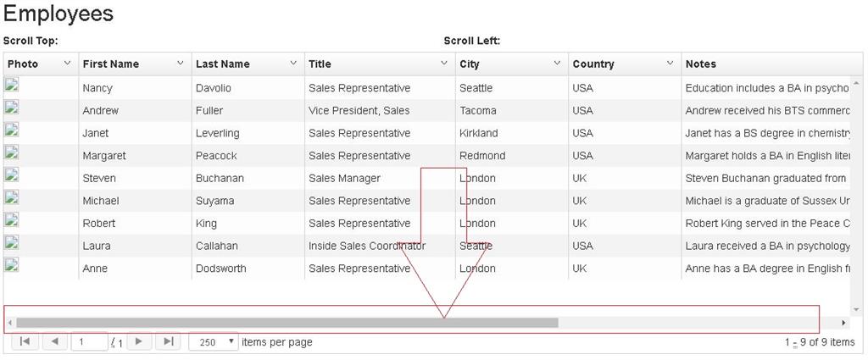This screenshot has height=360, width=868.
Task: Click the vertical scrollbar down arrow
Action: tap(856, 310)
